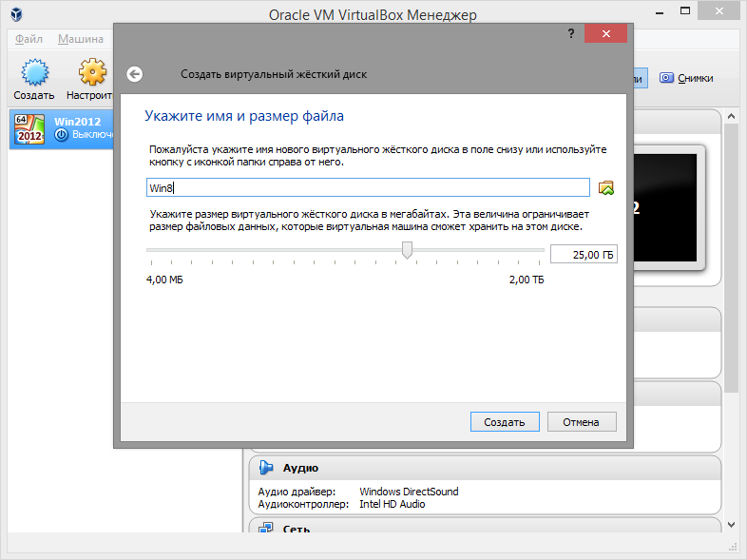Click the VirtualBox cube icon in title bar
Image resolution: width=747 pixels, height=560 pixels.
(17, 14)
